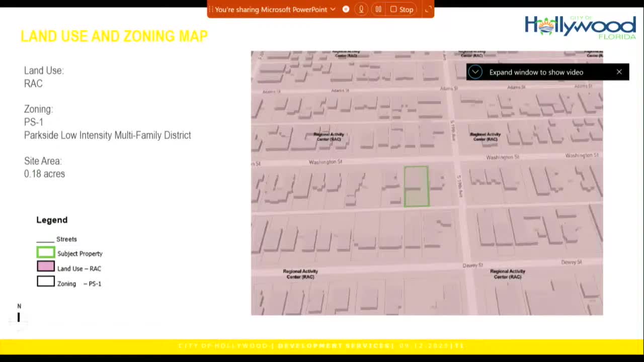644x362 pixels.
Task: Select the pink Land Use RAC legend swatch
Action: pos(46,267)
